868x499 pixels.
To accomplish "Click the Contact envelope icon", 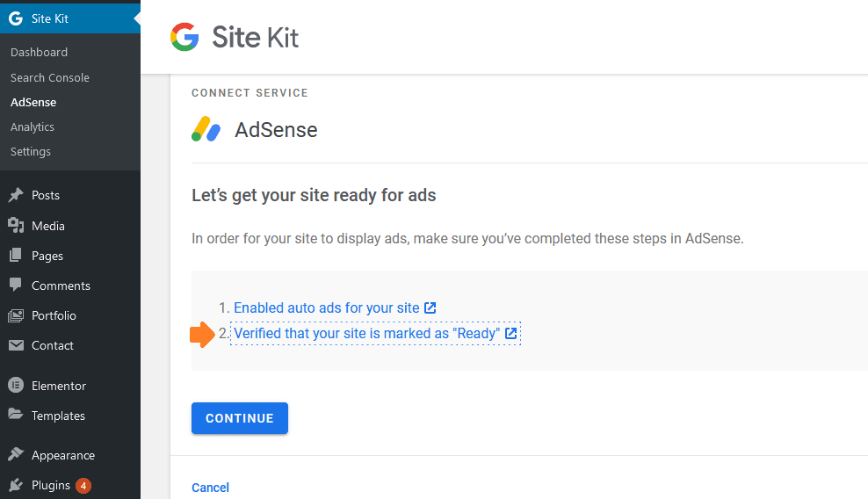I will coord(16,345).
